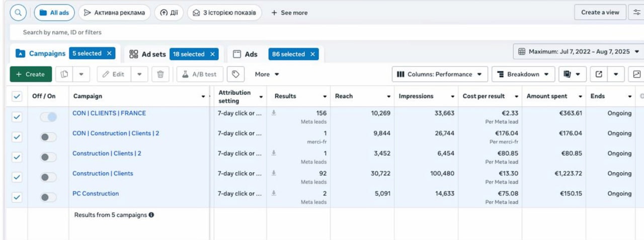Image resolution: width=644 pixels, height=240 pixels.
Task: Open Edit options dropdown arrow
Action: click(x=139, y=74)
